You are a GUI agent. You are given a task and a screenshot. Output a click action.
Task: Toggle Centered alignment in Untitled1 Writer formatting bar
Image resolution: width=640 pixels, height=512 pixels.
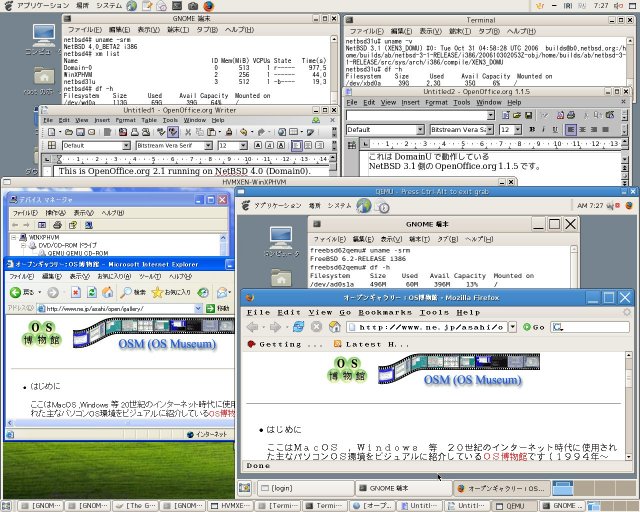point(308,145)
